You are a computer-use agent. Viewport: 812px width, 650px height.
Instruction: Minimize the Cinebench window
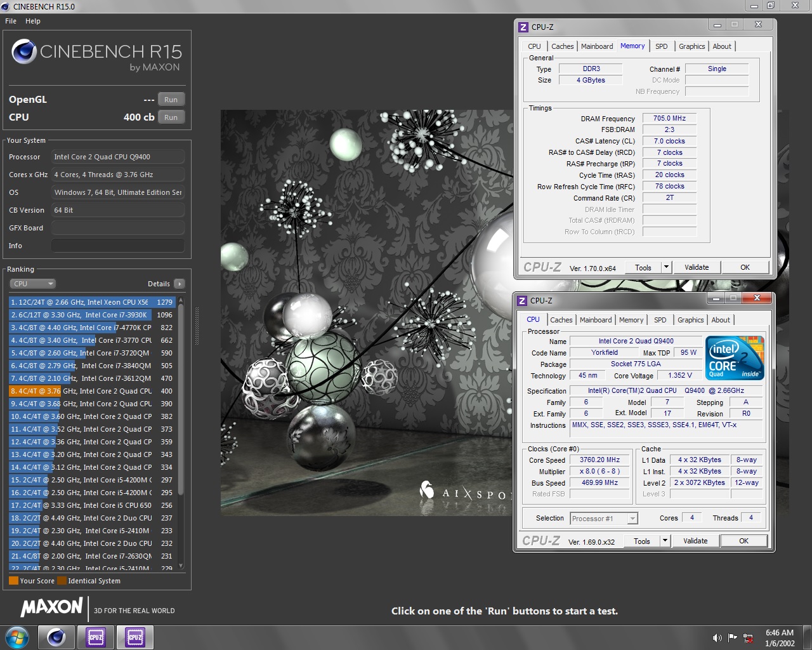point(754,6)
